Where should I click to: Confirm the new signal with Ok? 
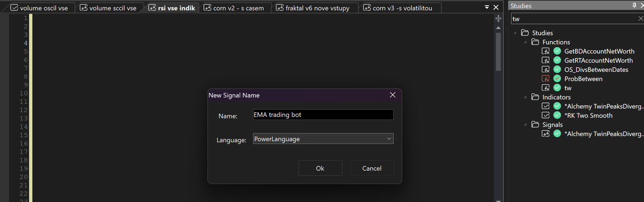(320, 168)
